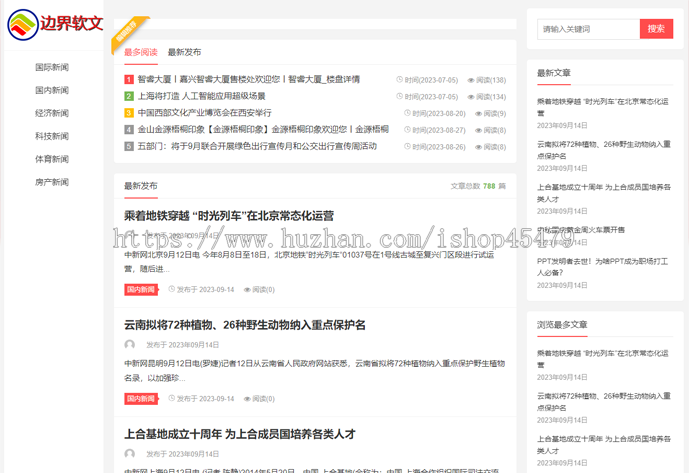Click the 文章总数 788 篇 counter
Viewport: 689px width, 473px height.
click(x=478, y=186)
